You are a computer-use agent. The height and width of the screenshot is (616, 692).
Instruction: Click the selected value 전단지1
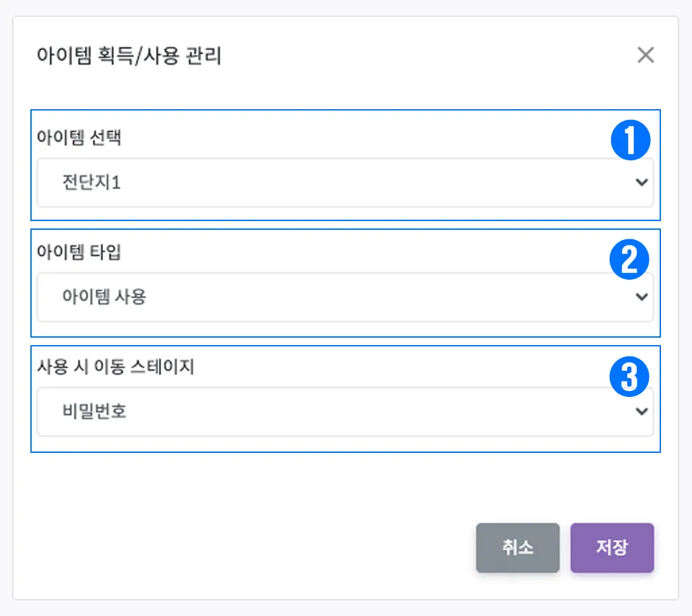[x=91, y=183]
